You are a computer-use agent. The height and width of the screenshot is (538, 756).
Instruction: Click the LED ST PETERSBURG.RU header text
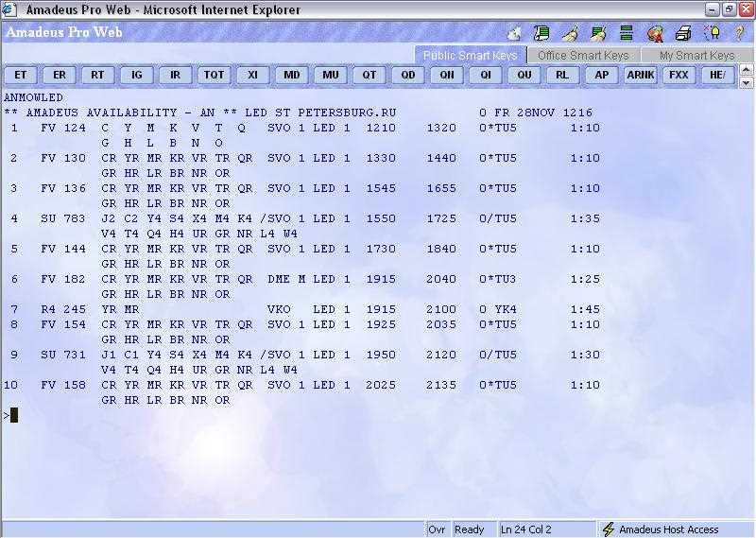click(320, 113)
